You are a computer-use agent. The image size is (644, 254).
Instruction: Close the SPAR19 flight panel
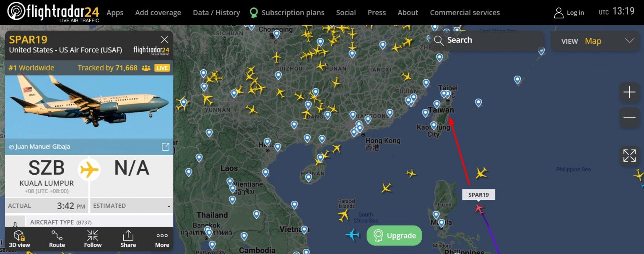tap(164, 39)
